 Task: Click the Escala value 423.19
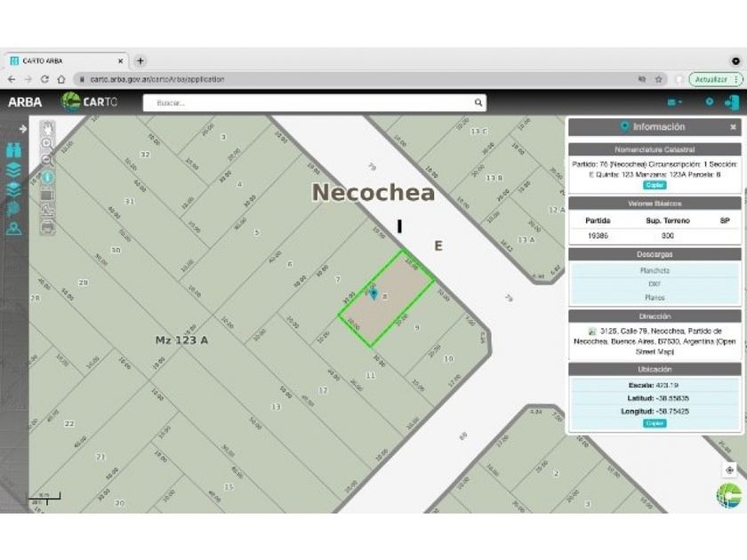[x=667, y=385]
